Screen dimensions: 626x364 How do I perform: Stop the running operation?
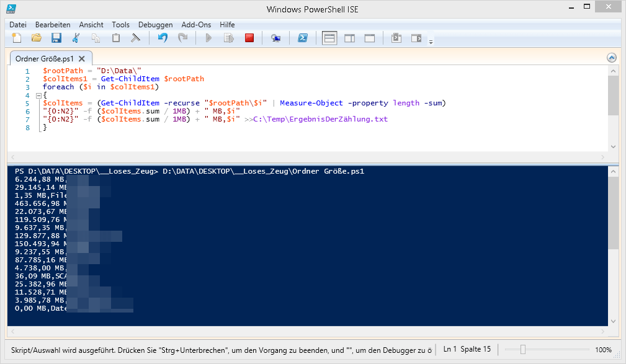coord(250,38)
